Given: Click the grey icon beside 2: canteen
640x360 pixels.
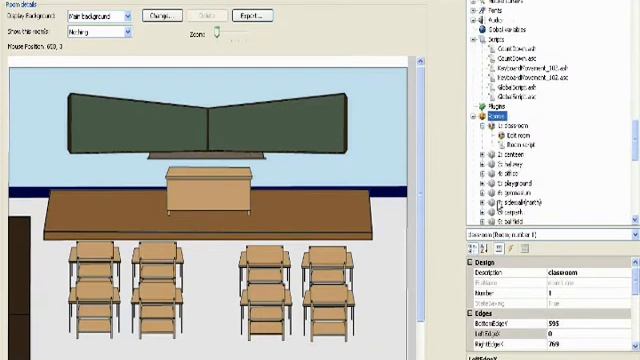Looking at the screenshot, I should tap(492, 155).
